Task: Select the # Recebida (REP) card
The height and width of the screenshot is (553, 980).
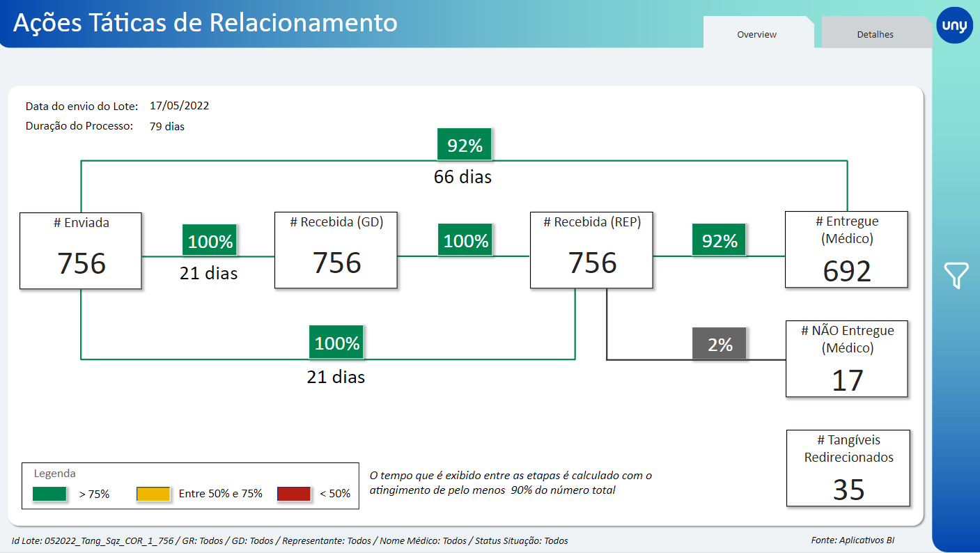Action: [x=592, y=251]
